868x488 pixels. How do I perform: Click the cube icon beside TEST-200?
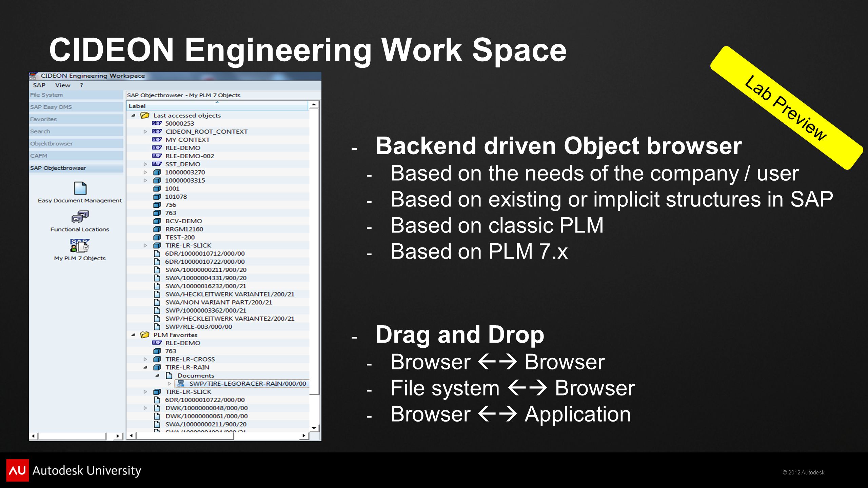157,237
